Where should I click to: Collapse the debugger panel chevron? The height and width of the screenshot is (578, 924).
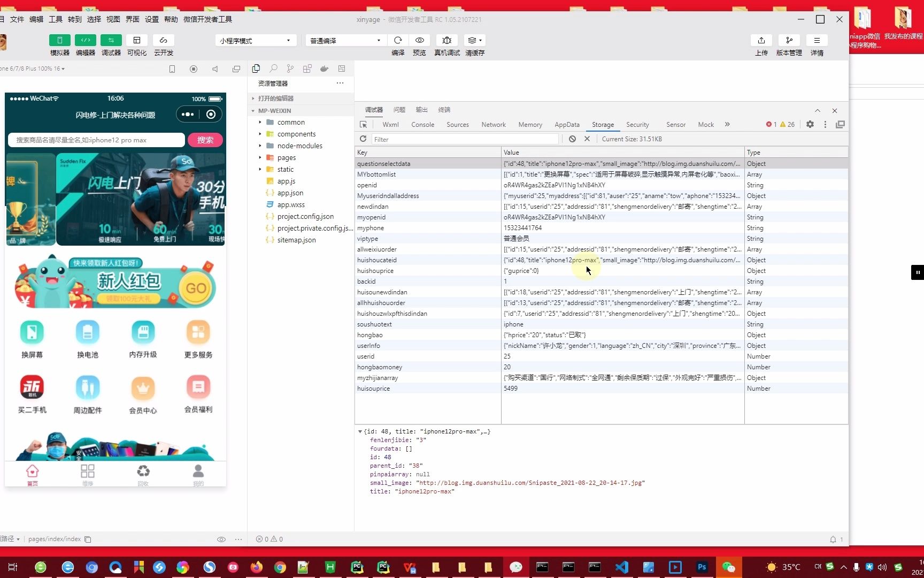[818, 110]
